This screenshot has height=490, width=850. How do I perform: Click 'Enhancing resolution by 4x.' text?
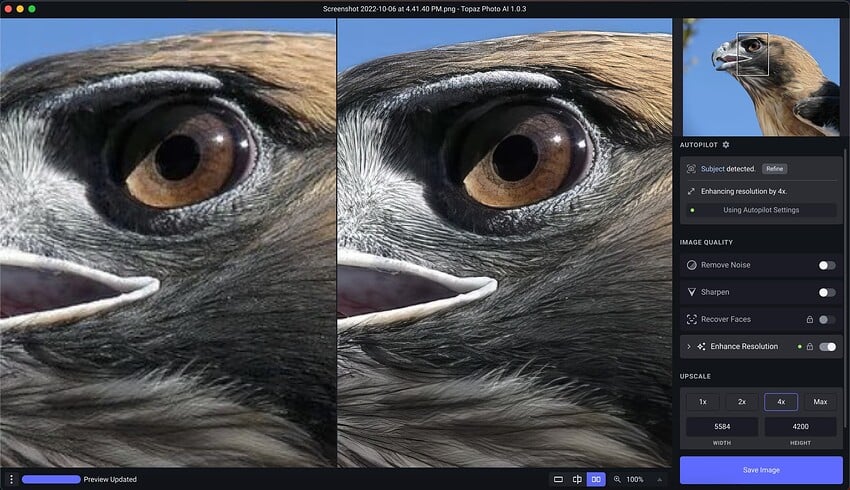pos(744,191)
